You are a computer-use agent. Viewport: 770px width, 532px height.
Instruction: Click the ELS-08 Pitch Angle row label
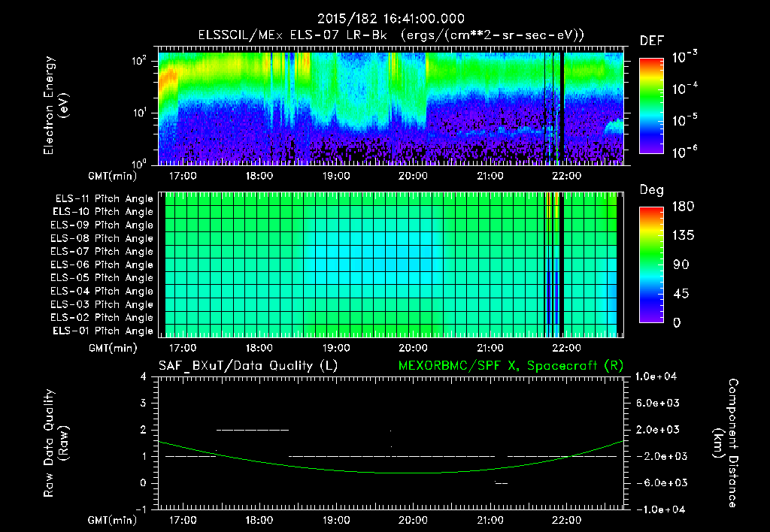tap(102, 238)
